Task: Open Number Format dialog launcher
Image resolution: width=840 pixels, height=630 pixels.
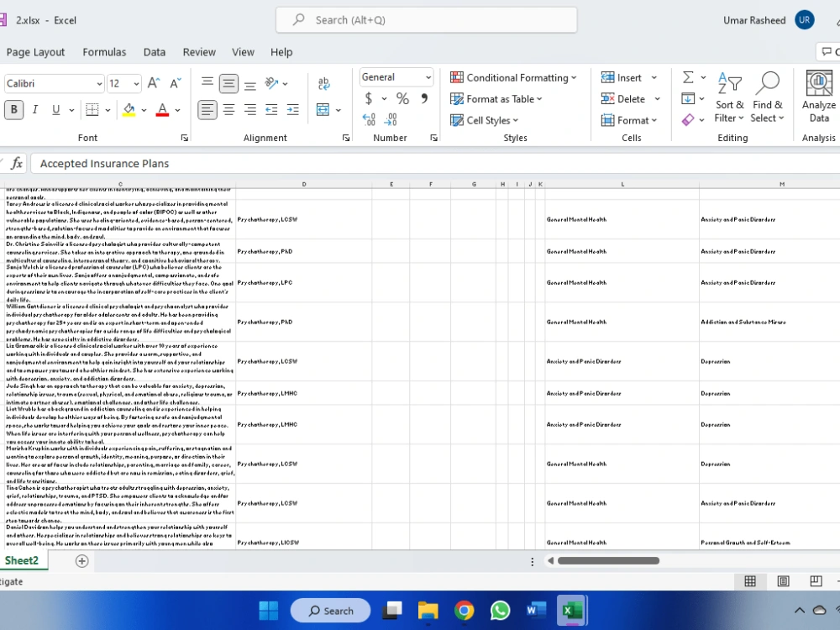Action: click(433, 139)
